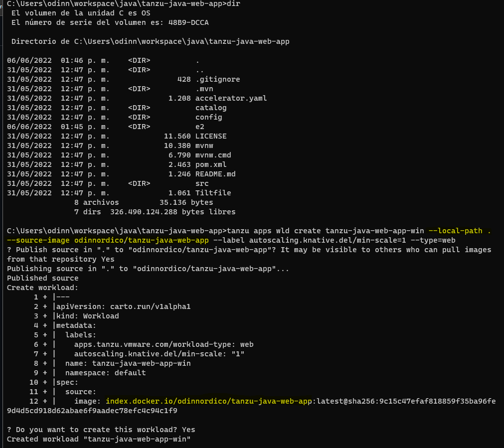The image size is (504, 448).
Task: Click 'Do you want to create this workload?' prompt
Action: pos(96,430)
